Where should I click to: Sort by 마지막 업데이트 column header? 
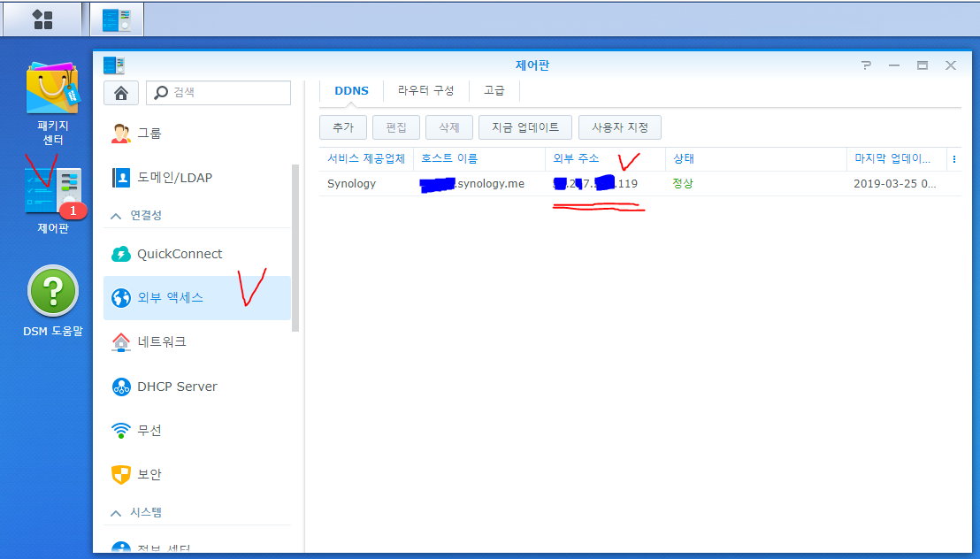point(897,159)
